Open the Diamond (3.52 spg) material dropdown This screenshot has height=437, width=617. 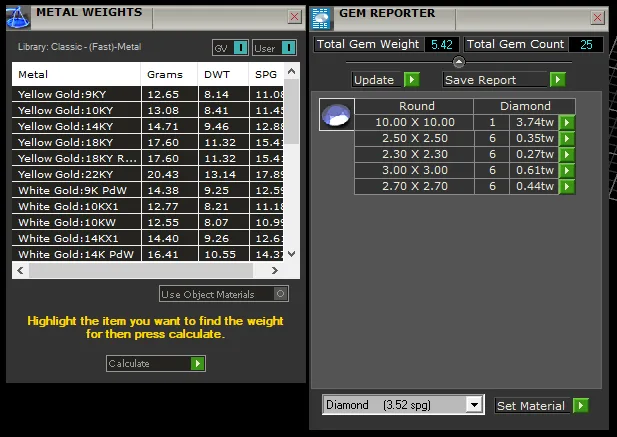474,405
